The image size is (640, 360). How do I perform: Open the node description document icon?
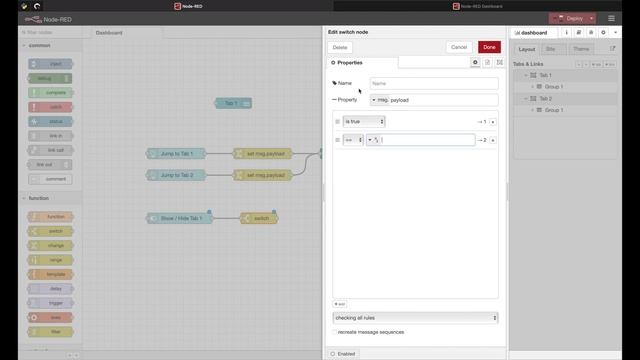coord(487,62)
